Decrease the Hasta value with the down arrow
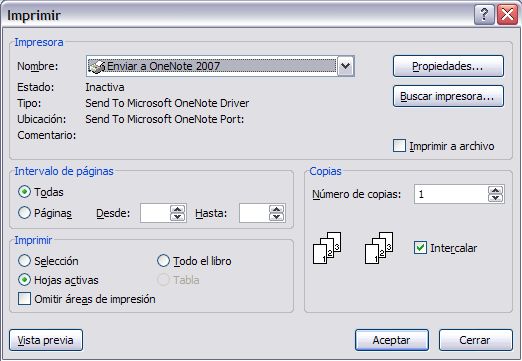Viewport: 522px width, 361px height. pyautogui.click(x=277, y=217)
